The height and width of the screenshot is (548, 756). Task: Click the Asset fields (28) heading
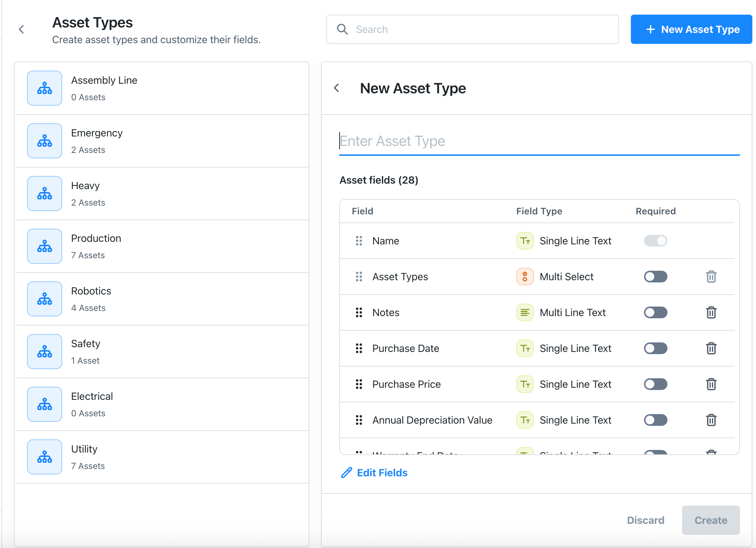(379, 180)
